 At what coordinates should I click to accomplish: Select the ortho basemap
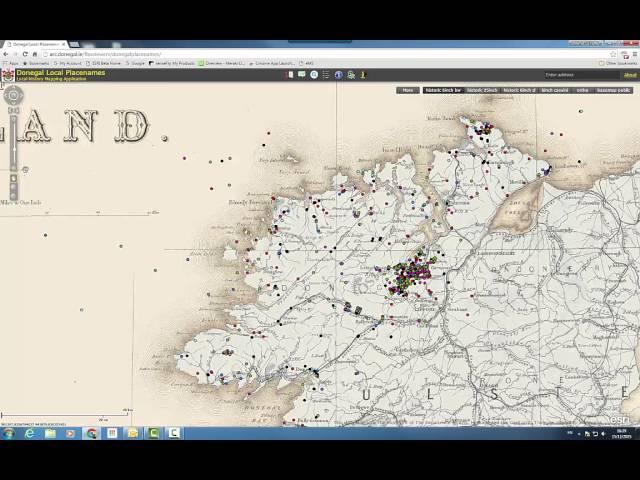tap(582, 90)
